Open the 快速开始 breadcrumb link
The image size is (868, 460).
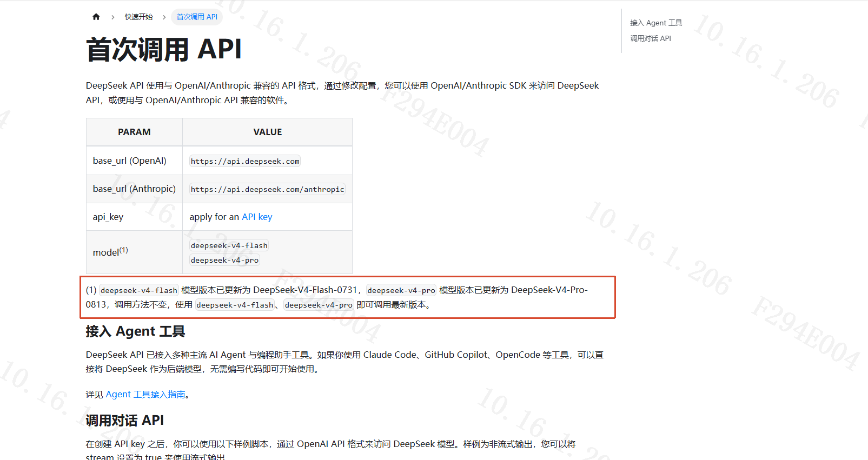[x=138, y=17]
